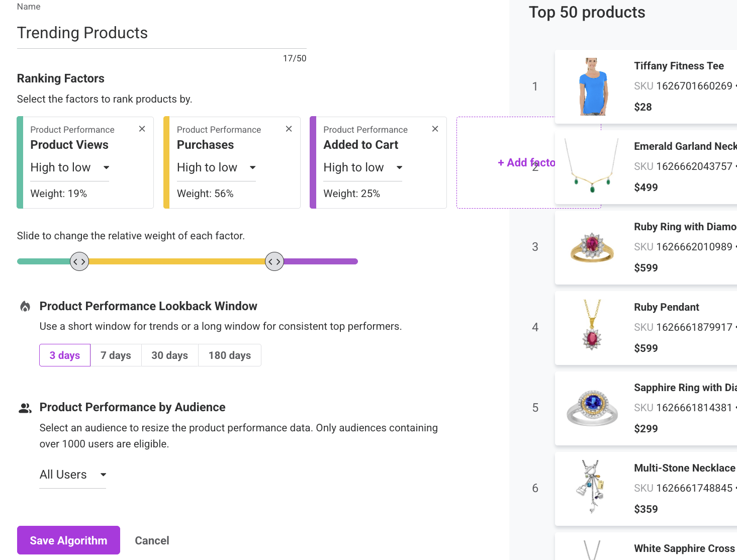Viewport: 737px width, 560px height.
Task: Remove the Purchases ranking factor
Action: [x=289, y=129]
